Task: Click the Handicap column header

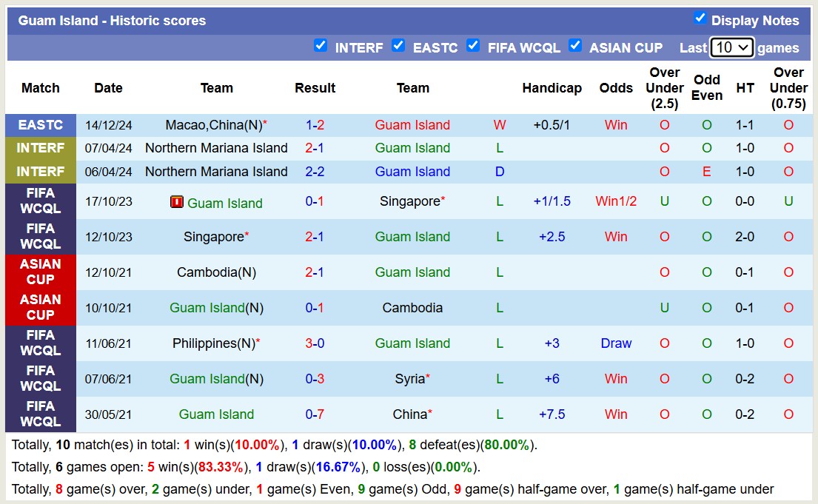Action: pyautogui.click(x=552, y=87)
